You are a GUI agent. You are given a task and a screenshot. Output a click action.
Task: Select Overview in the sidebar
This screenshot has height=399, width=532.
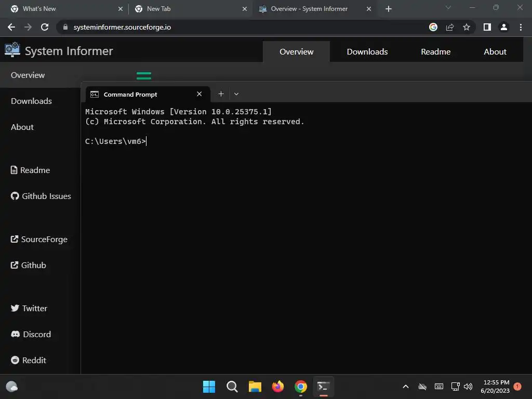pos(40,75)
